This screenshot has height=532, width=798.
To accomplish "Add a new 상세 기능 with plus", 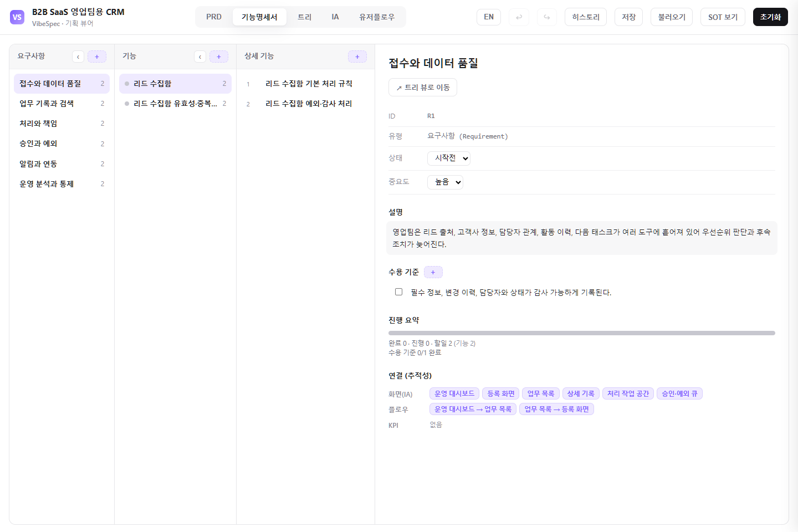I will (x=357, y=57).
